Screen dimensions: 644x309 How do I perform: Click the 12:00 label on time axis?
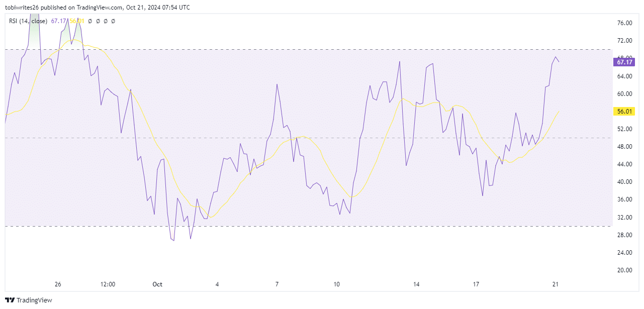click(x=108, y=284)
